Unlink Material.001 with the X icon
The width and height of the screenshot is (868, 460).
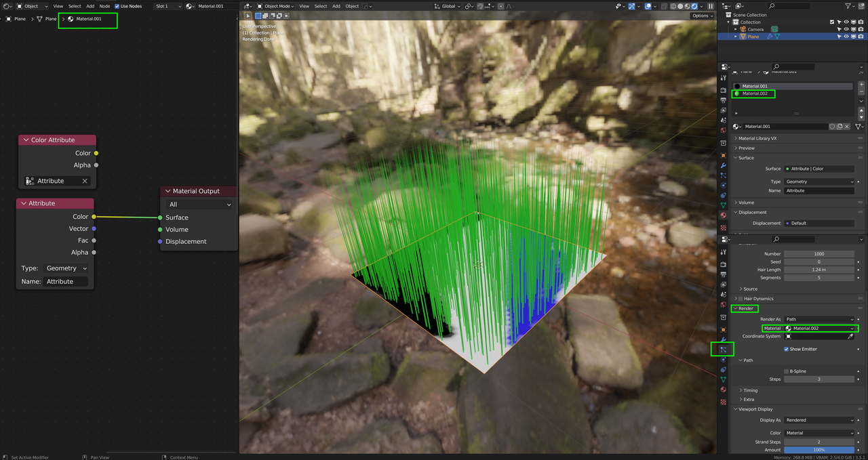pos(848,127)
